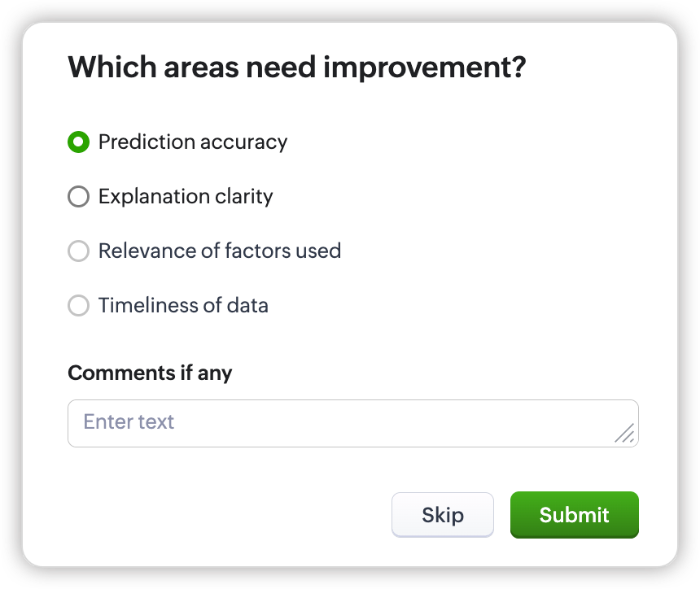This screenshot has height=589, width=700.
Task: Select the Prediction accuracy radio button
Action: (78, 142)
